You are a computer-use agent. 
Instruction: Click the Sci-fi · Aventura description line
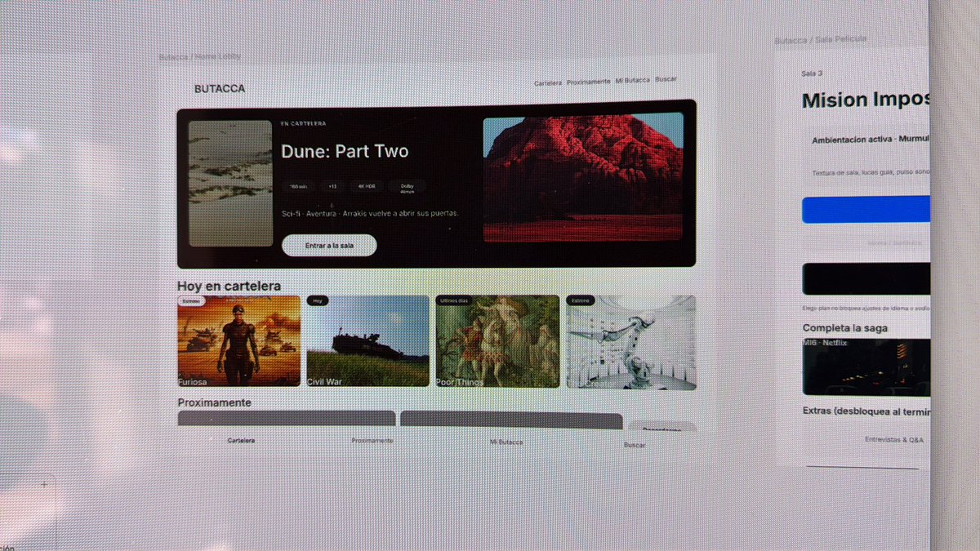coord(370,213)
